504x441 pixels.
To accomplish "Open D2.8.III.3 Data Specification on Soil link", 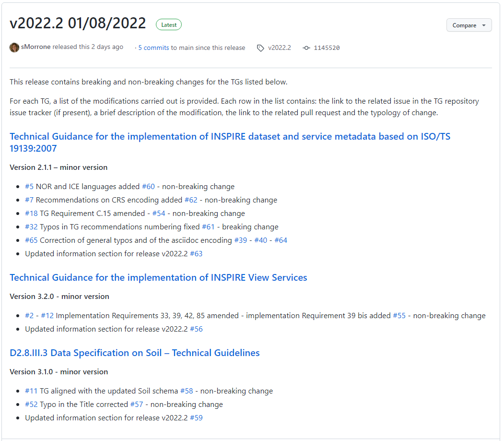I will point(134,353).
